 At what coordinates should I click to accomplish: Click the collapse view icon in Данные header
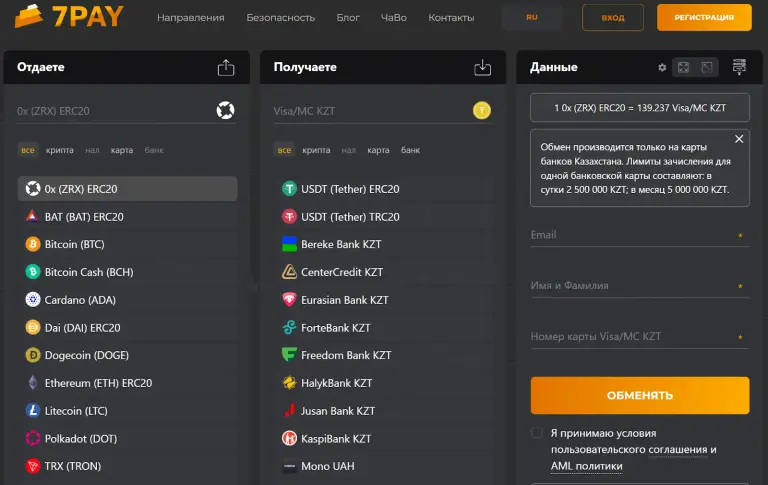[x=707, y=68]
